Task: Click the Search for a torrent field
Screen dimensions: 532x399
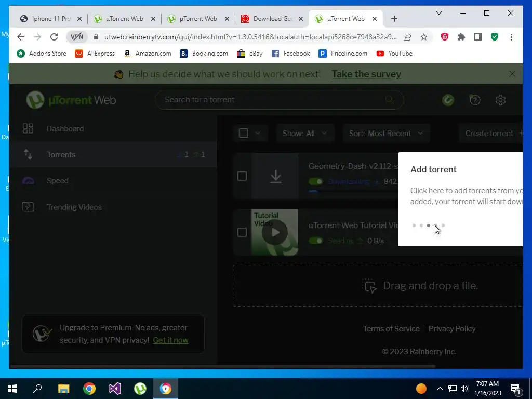Action: pyautogui.click(x=279, y=100)
